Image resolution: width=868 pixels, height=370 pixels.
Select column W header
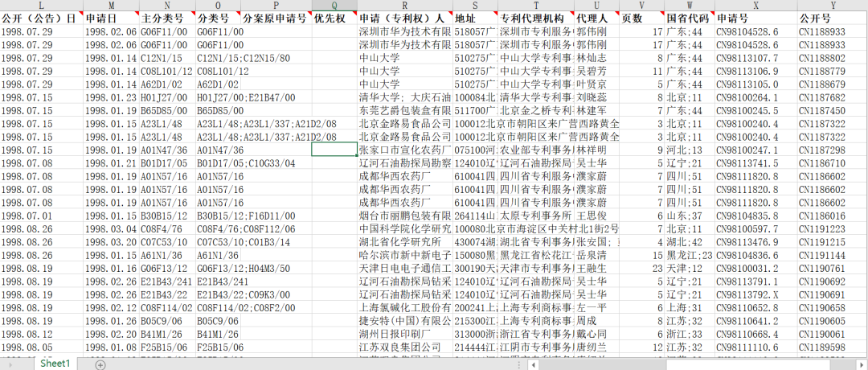(690, 6)
